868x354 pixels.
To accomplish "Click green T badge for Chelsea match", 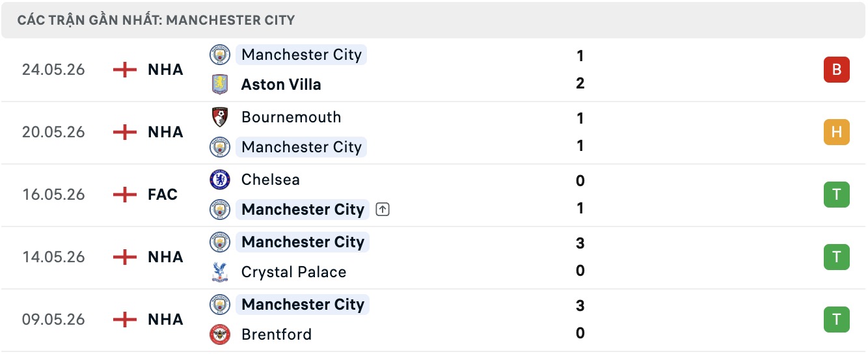I will [x=837, y=195].
